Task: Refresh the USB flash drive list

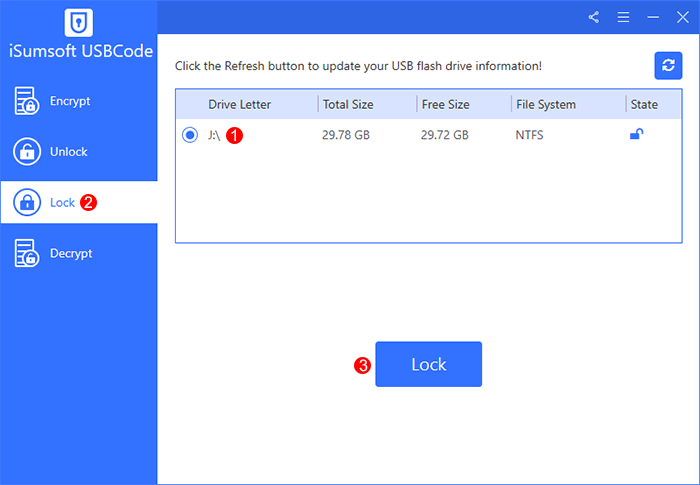Action: [x=668, y=66]
